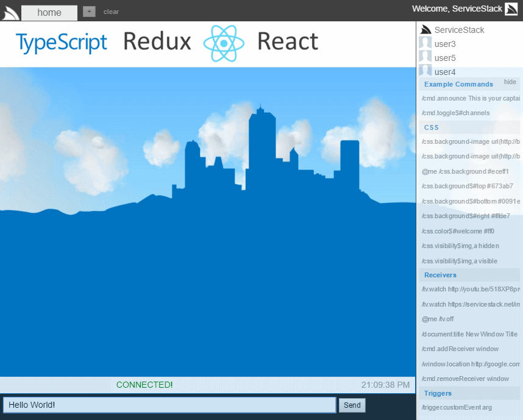
Task: Click the CSS section heading
Action: tap(432, 127)
